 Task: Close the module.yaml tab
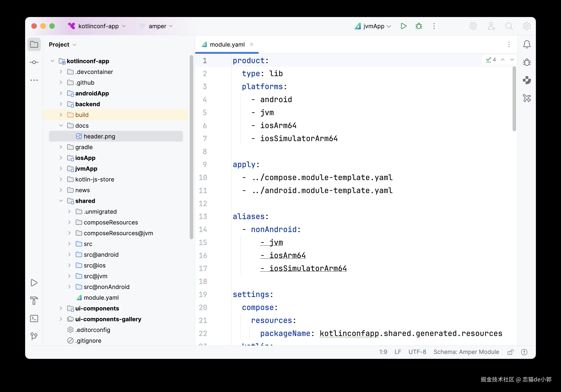point(251,44)
